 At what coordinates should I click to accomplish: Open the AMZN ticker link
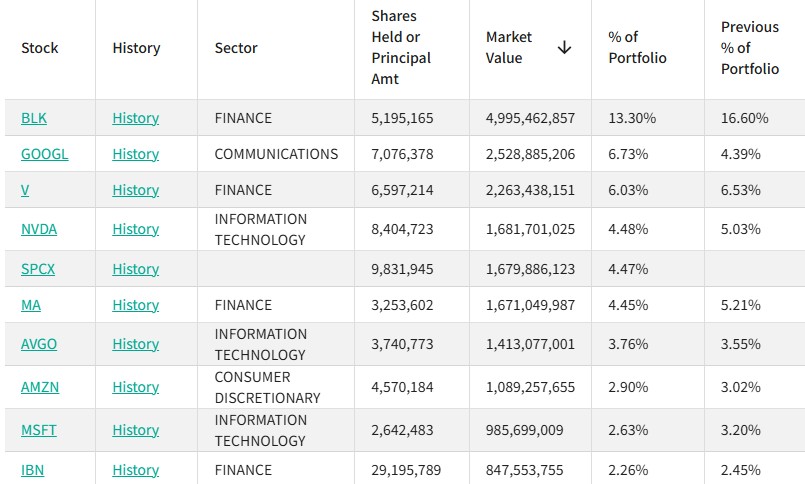pos(40,387)
